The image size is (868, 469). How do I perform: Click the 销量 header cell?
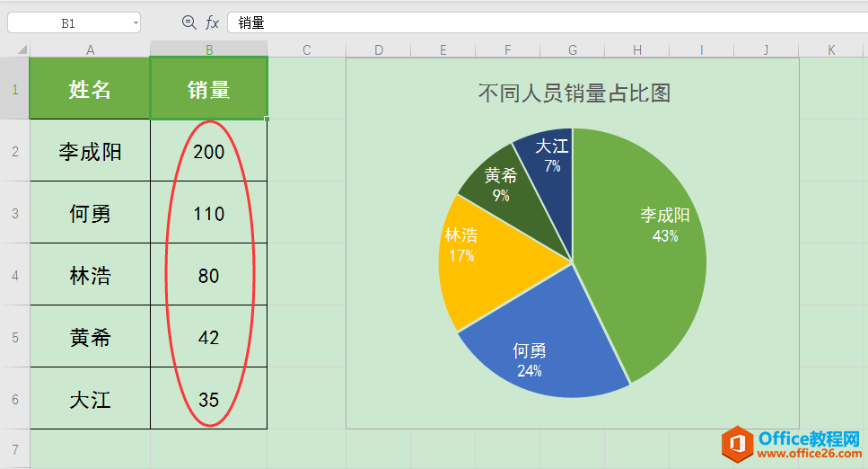[x=208, y=89]
